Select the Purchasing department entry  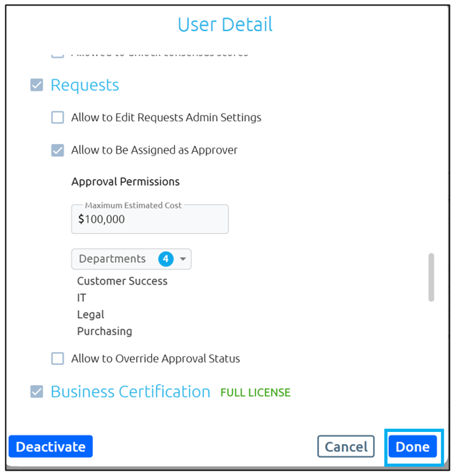click(x=104, y=332)
